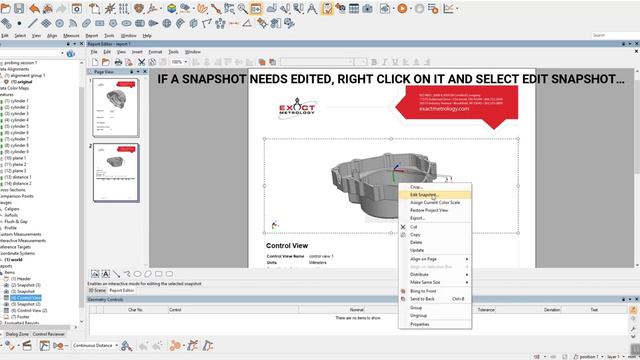Screen dimensions: 640x360
Task: Expand the Make Same Size submenu
Action: 435,282
